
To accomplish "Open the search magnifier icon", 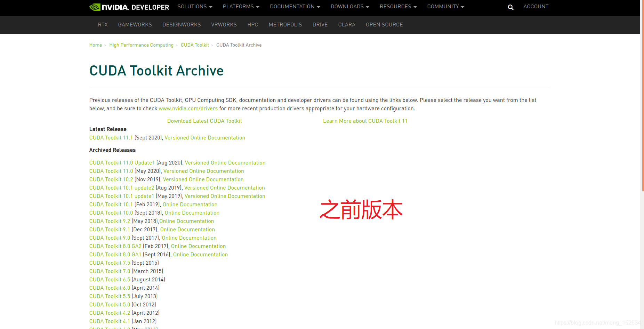I will pos(510,7).
